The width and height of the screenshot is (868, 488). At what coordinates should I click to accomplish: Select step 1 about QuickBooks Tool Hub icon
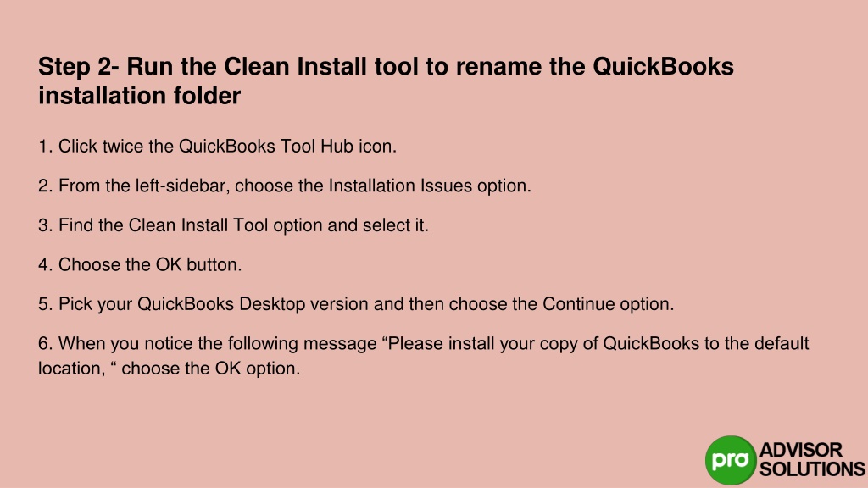(218, 146)
